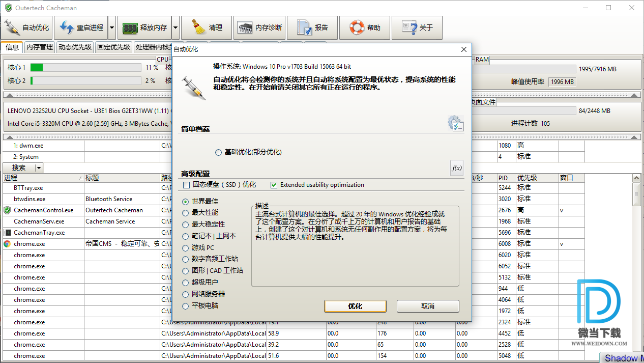Screen dimensions: 644x363
Task: Sort by the 标题 column header
Action: pos(122,178)
